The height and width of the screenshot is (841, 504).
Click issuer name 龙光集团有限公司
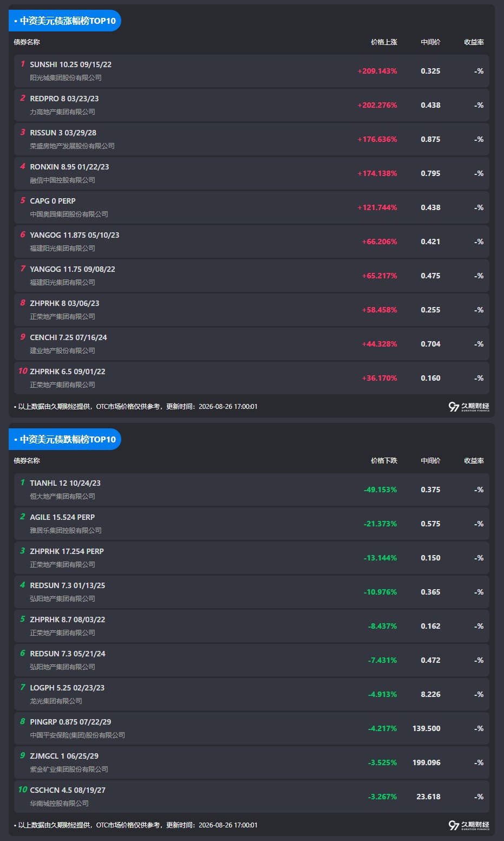(56, 701)
